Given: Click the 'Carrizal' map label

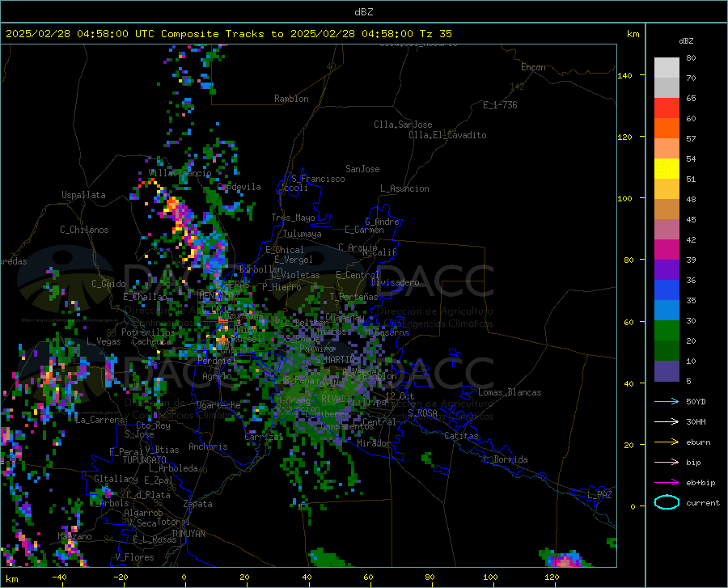Looking at the screenshot, I should click(264, 437).
